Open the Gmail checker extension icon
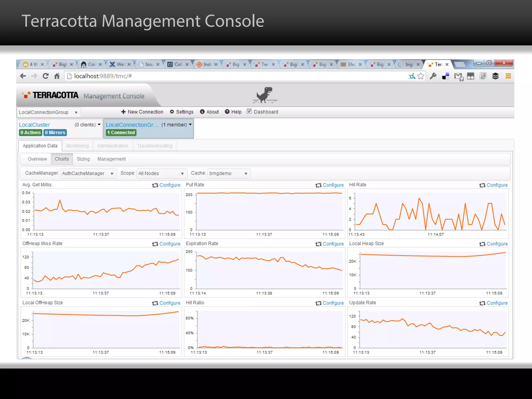Image resolution: width=532 pixels, height=399 pixels. (x=458, y=77)
